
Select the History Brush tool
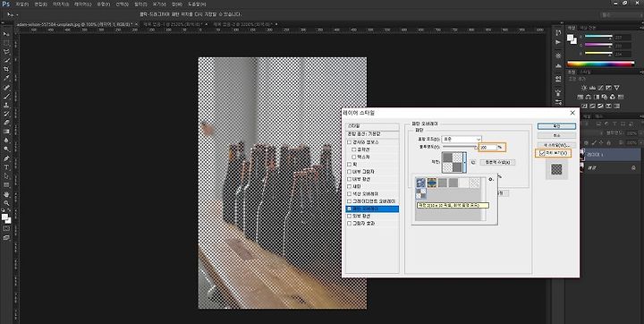(6, 114)
